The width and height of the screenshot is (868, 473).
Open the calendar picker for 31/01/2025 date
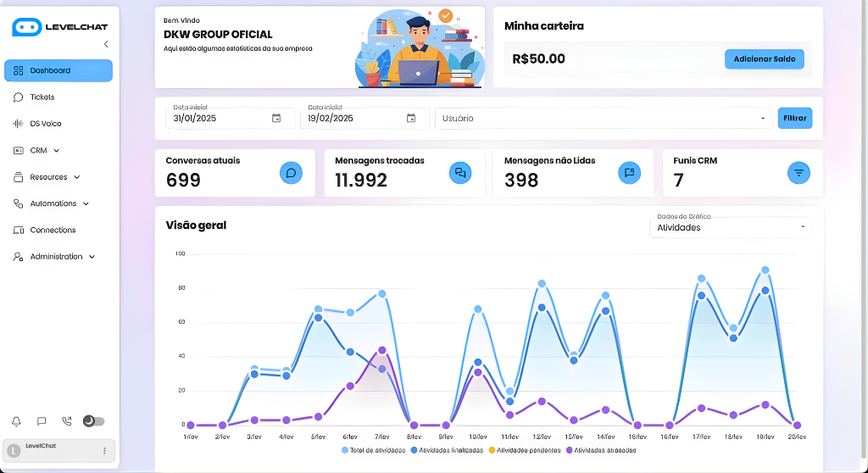click(276, 119)
